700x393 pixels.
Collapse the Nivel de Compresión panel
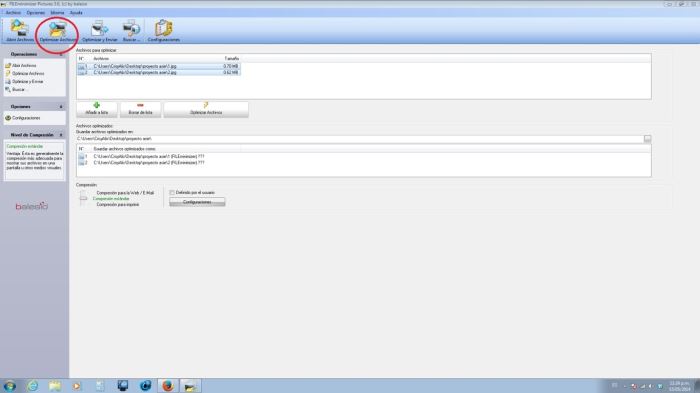[x=61, y=135]
